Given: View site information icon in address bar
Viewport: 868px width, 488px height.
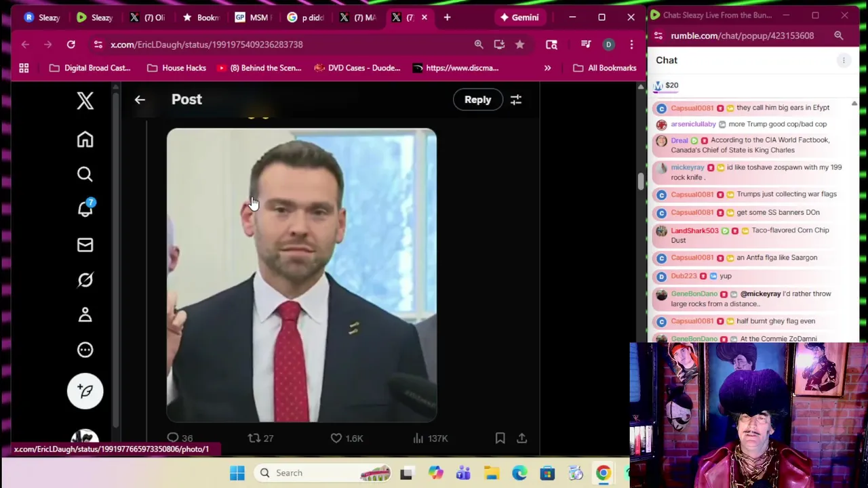Looking at the screenshot, I should 98,44.
